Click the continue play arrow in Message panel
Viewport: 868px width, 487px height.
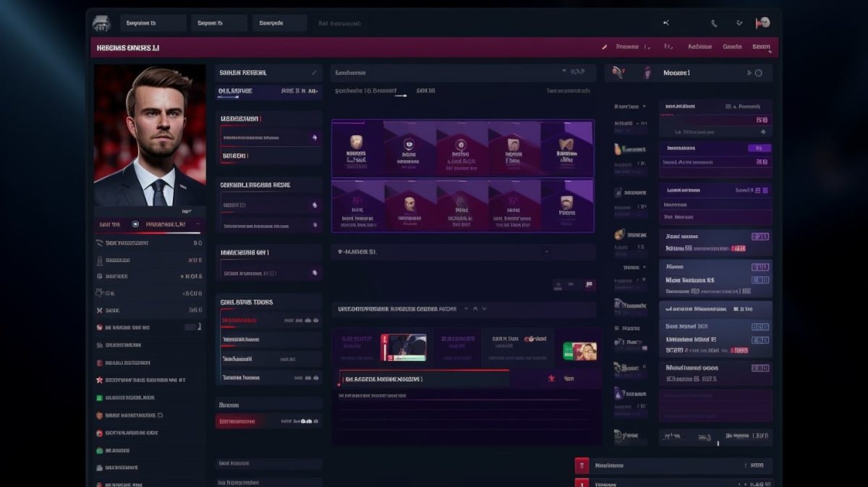coord(747,72)
